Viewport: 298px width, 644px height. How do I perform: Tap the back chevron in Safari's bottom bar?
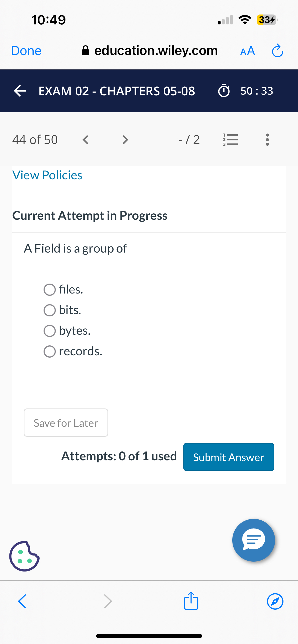pos(22,601)
